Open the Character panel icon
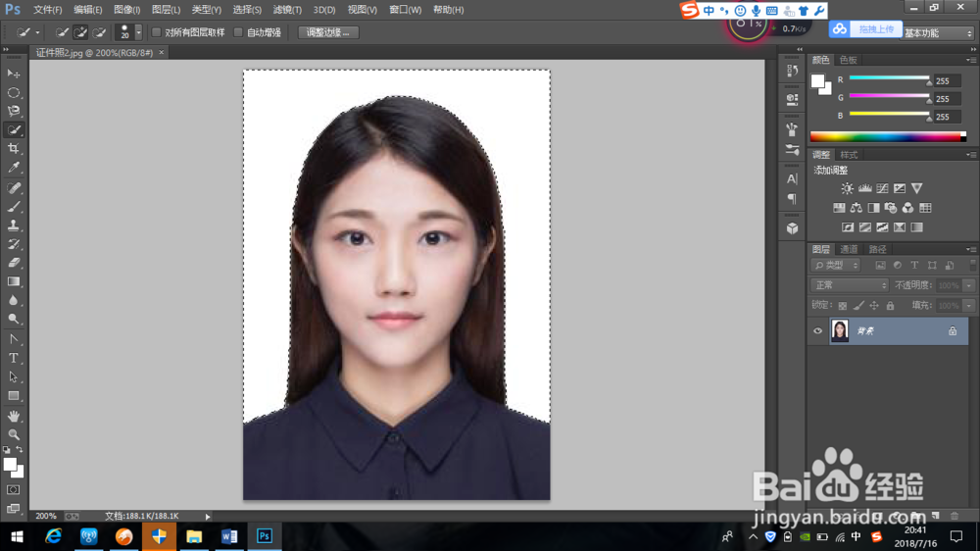 pyautogui.click(x=792, y=178)
